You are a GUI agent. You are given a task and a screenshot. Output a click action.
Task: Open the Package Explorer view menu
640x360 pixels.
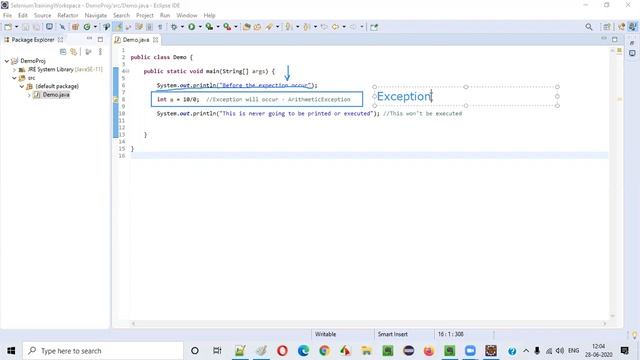pyautogui.click(x=100, y=52)
